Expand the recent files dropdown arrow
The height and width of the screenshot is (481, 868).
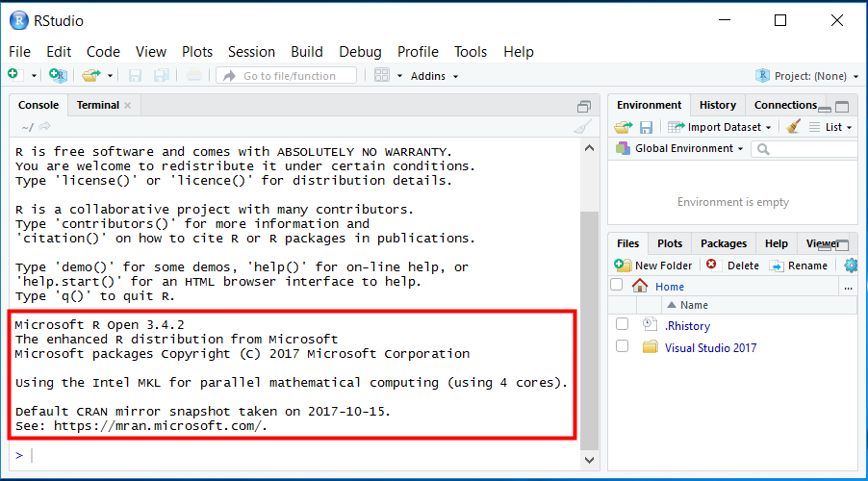coord(110,76)
